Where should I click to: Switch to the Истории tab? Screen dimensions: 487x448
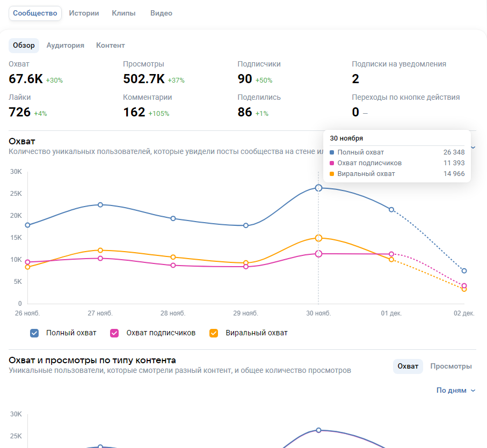[x=84, y=13]
